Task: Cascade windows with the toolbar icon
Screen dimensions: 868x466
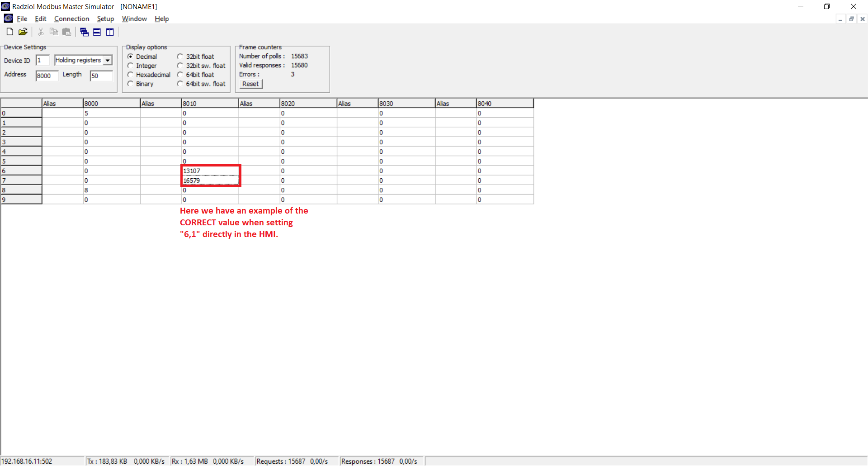Action: point(84,32)
